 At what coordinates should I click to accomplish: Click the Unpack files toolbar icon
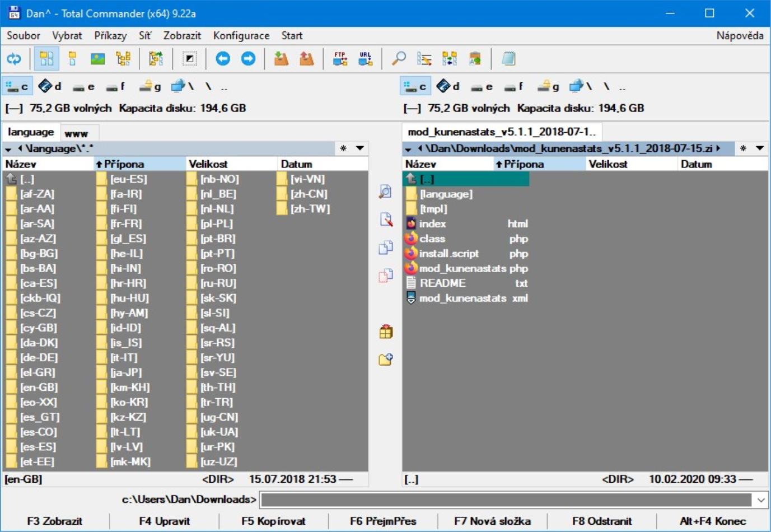306,59
